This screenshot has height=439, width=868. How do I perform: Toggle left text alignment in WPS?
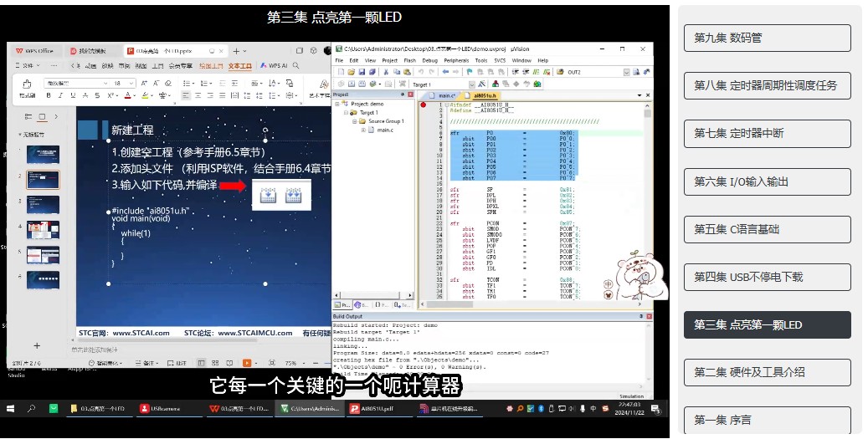coord(186,95)
